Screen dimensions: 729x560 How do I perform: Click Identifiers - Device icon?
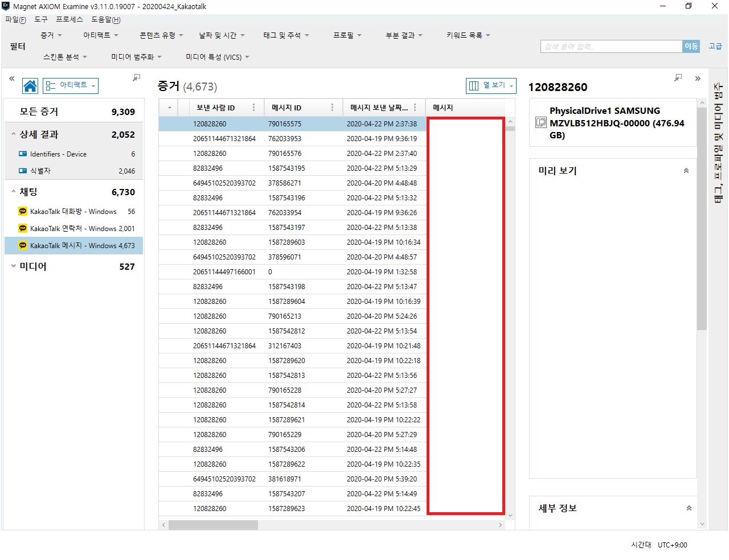click(23, 154)
